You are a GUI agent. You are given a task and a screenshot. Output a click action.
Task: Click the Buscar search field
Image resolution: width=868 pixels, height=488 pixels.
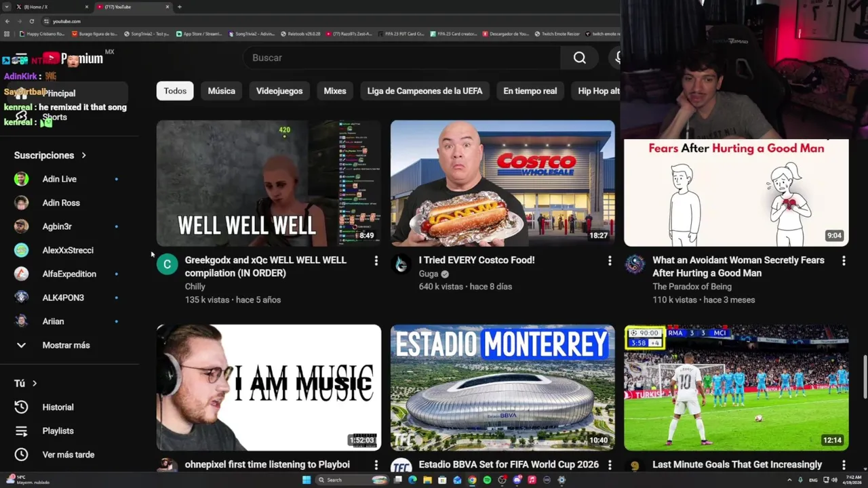[402, 58]
